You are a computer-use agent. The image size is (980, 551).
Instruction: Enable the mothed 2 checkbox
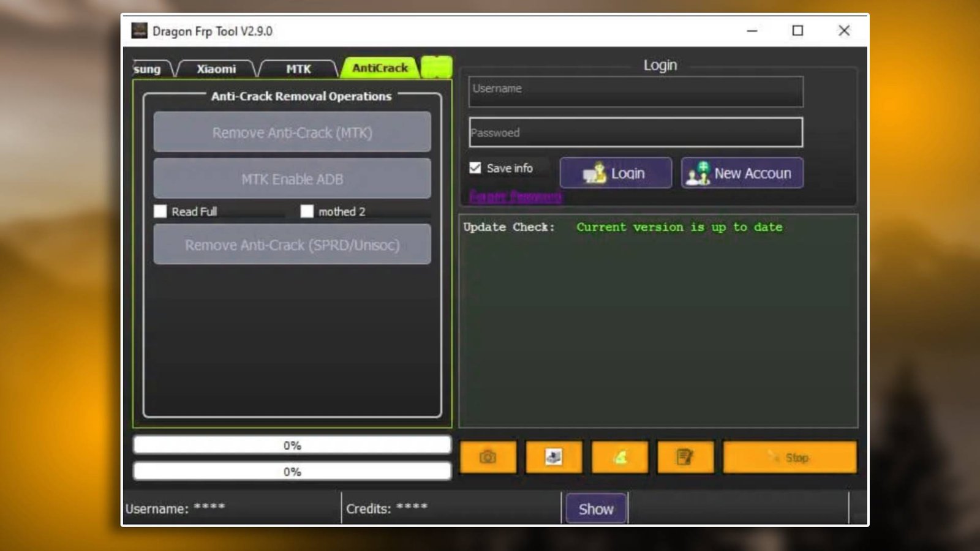tap(307, 211)
